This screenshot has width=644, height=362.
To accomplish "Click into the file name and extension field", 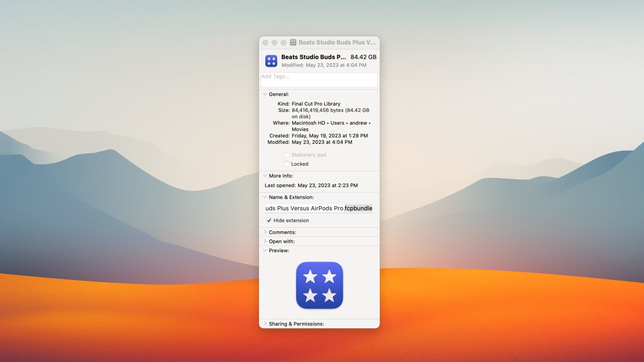I will 319,208.
